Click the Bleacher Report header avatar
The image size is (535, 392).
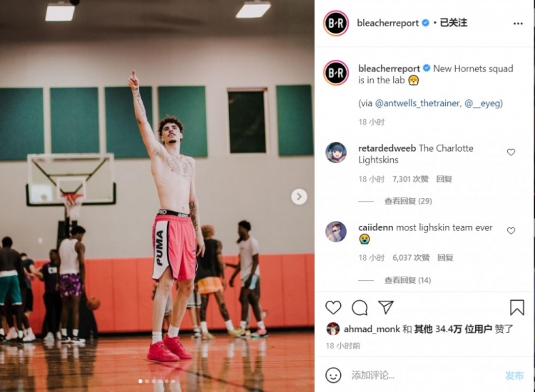(x=336, y=24)
